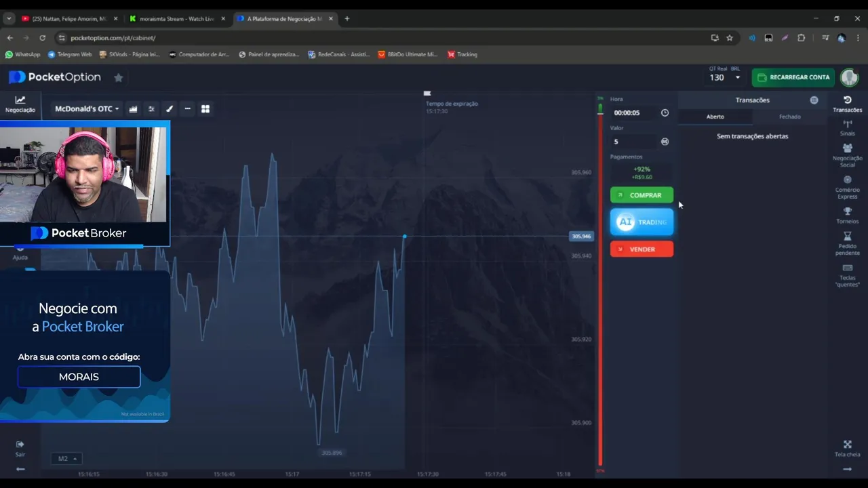The height and width of the screenshot is (488, 868).
Task: Click the Valor amount input field
Action: (633, 142)
